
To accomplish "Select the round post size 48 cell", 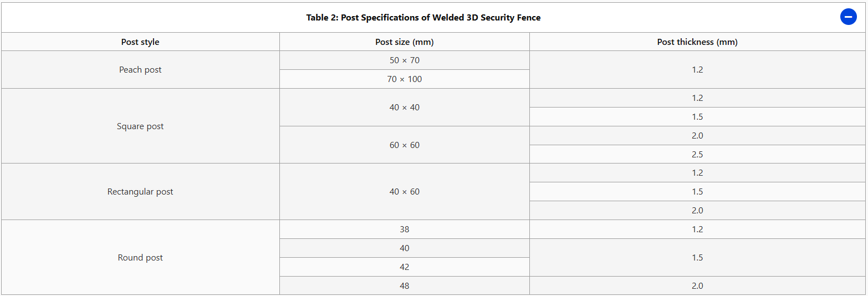I will pyautogui.click(x=404, y=286).
